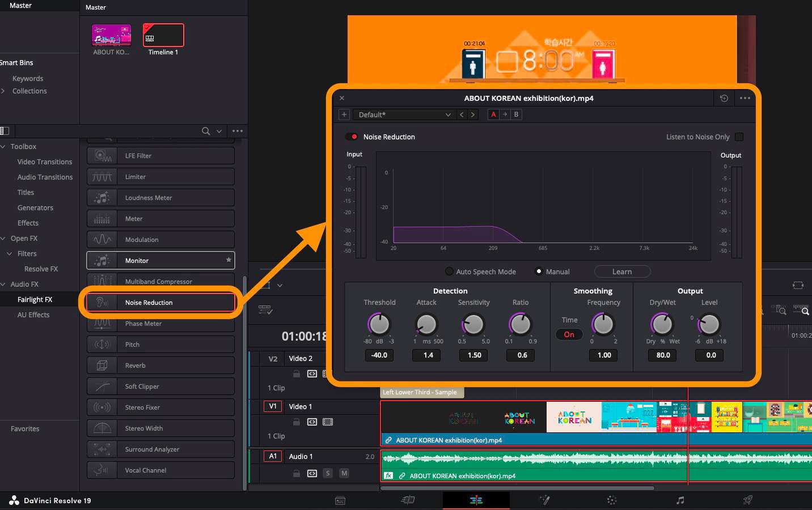Screen dimensions: 812x510
Task: Open the Fusion page
Action: (x=544, y=500)
